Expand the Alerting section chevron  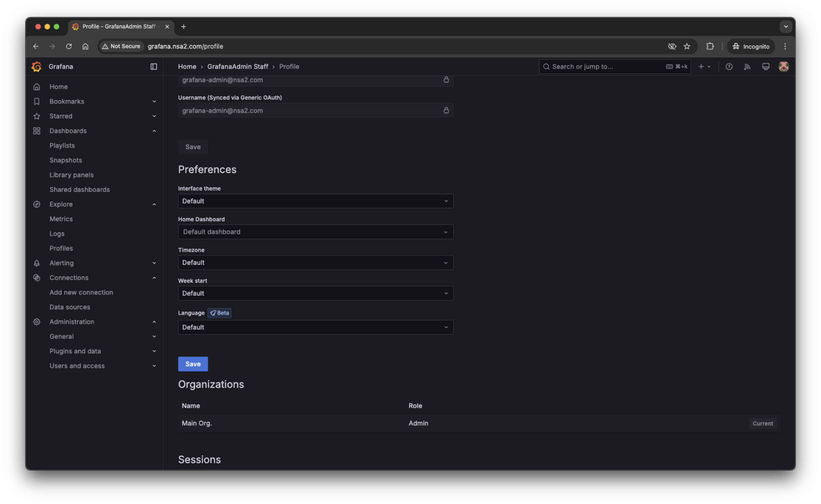pos(154,263)
